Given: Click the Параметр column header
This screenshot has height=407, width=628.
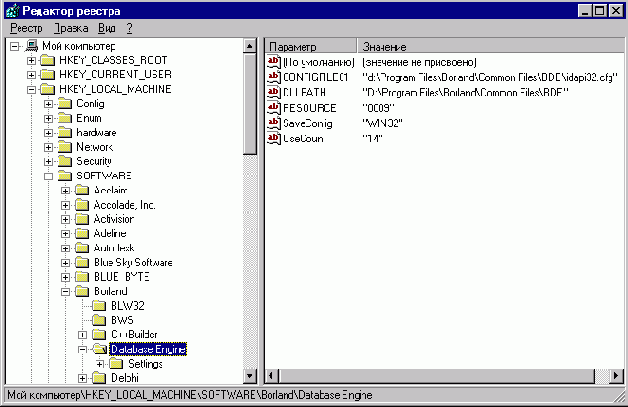Looking at the screenshot, I should pos(311,46).
